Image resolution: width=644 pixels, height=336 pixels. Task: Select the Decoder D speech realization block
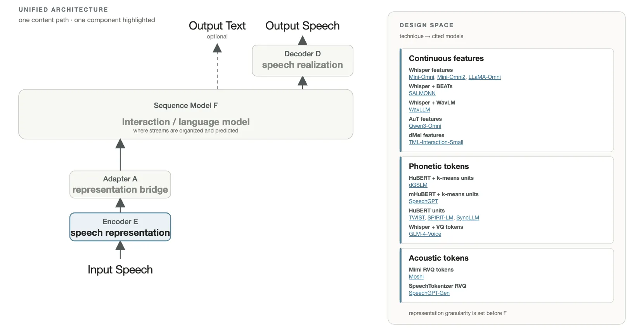click(x=303, y=61)
